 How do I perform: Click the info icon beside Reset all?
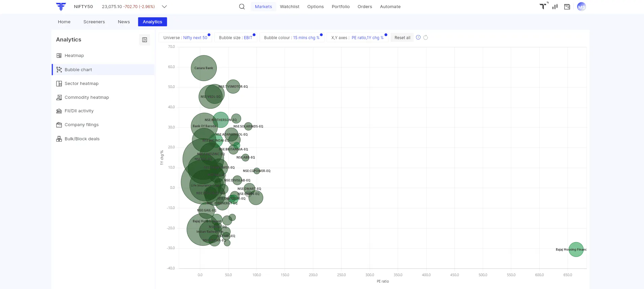418,37
